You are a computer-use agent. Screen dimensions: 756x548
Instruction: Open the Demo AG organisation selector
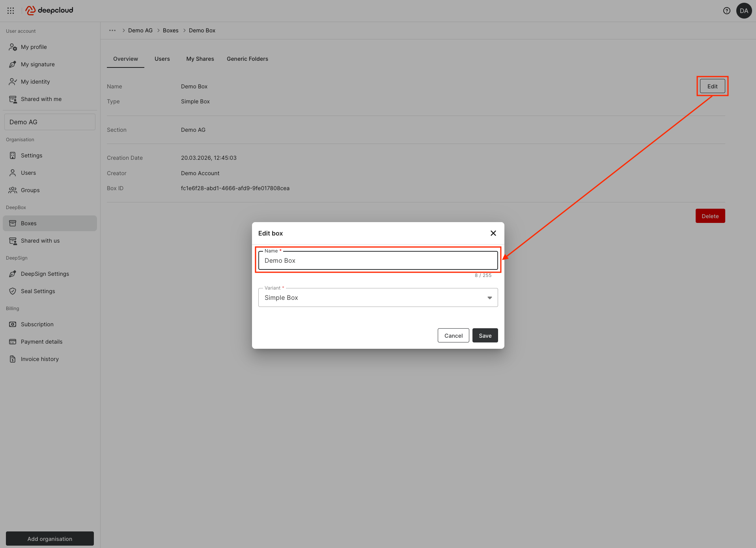[50, 122]
